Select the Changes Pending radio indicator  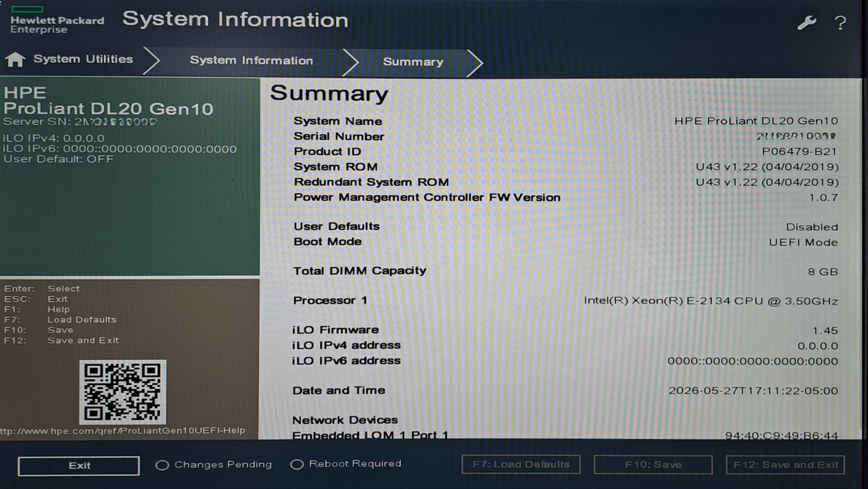pos(162,465)
